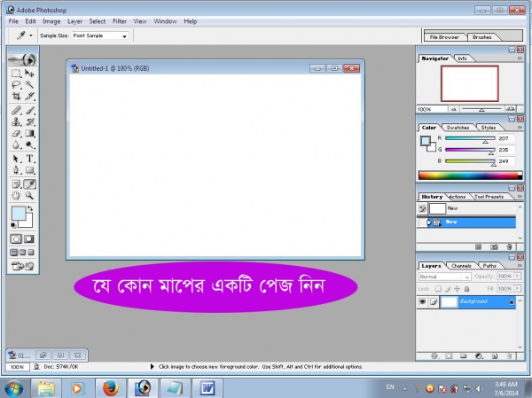Create new snapshot in History panel

(494, 247)
